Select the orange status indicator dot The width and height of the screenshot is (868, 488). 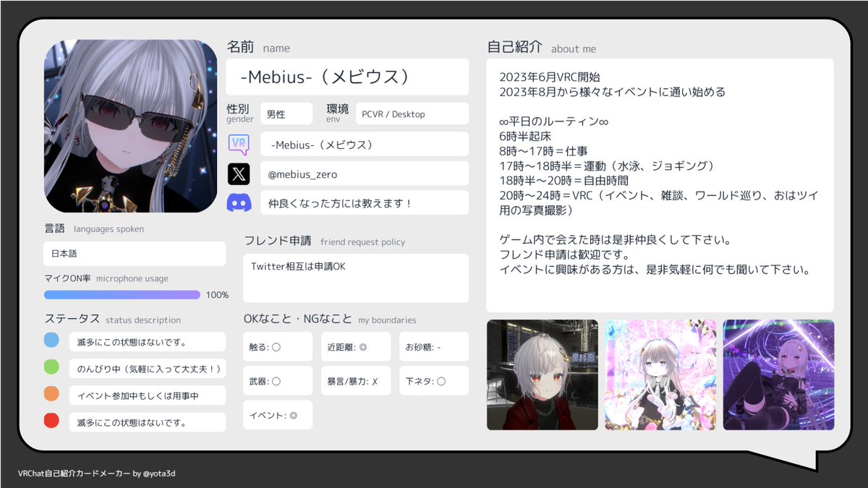[x=51, y=394]
